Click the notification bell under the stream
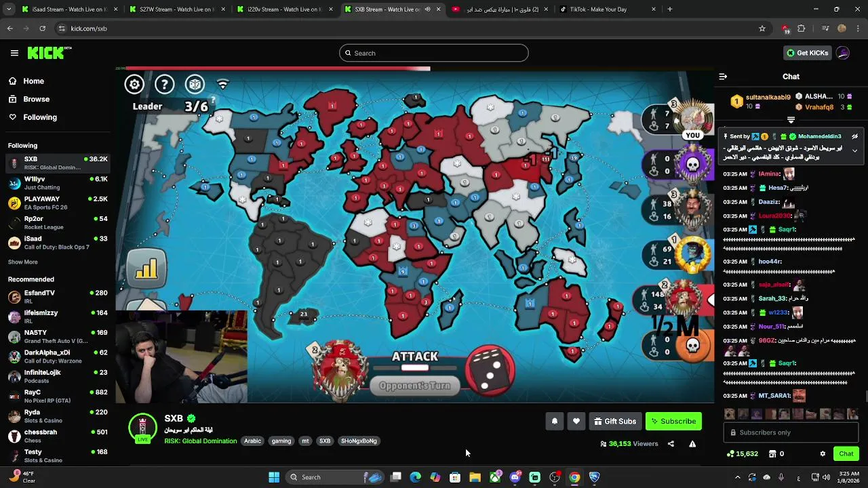 point(554,422)
